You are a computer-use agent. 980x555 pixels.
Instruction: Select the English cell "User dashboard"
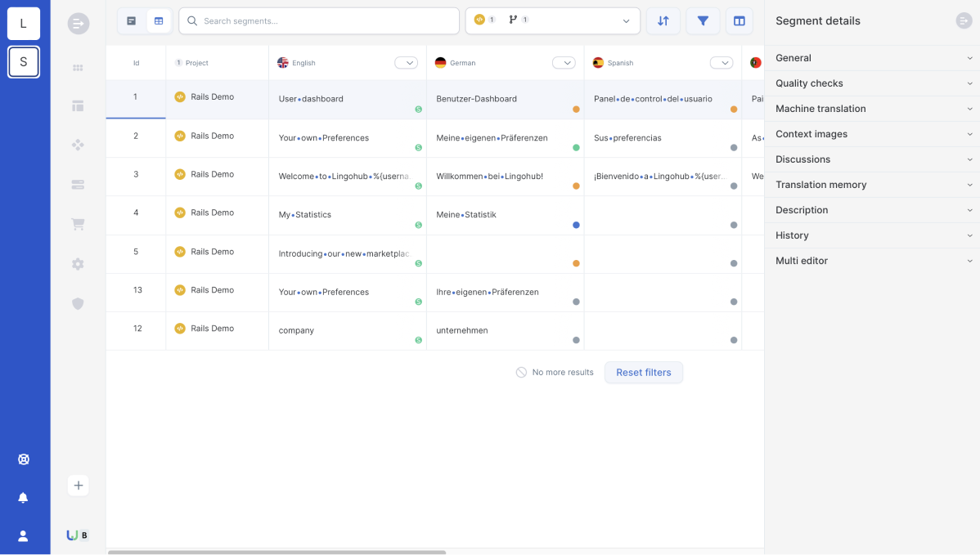point(348,99)
